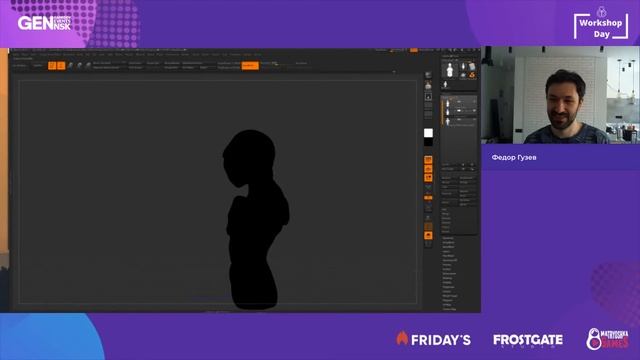The height and width of the screenshot is (360, 640).
Task: Open the Alpha menu
Action: (17, 54)
